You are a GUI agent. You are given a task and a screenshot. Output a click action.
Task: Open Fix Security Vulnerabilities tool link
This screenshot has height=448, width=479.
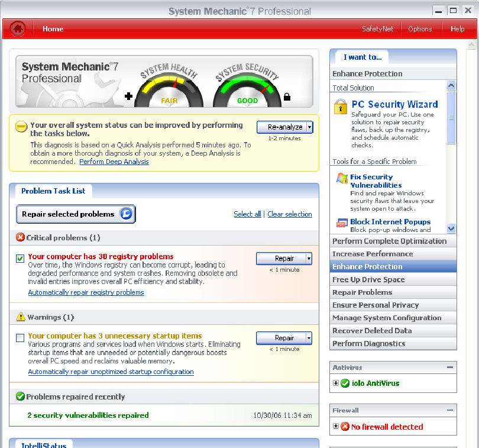click(376, 181)
